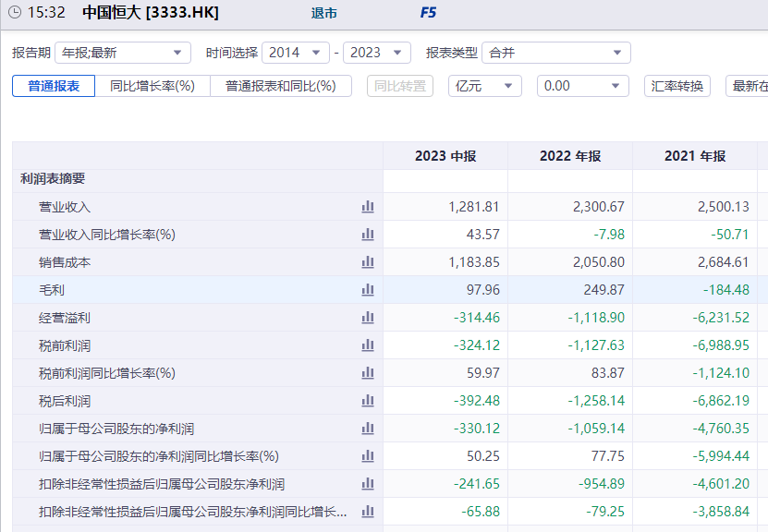This screenshot has height=532, width=768.
Task: Open chart icon for 经营溢利 row
Action: pyautogui.click(x=368, y=318)
